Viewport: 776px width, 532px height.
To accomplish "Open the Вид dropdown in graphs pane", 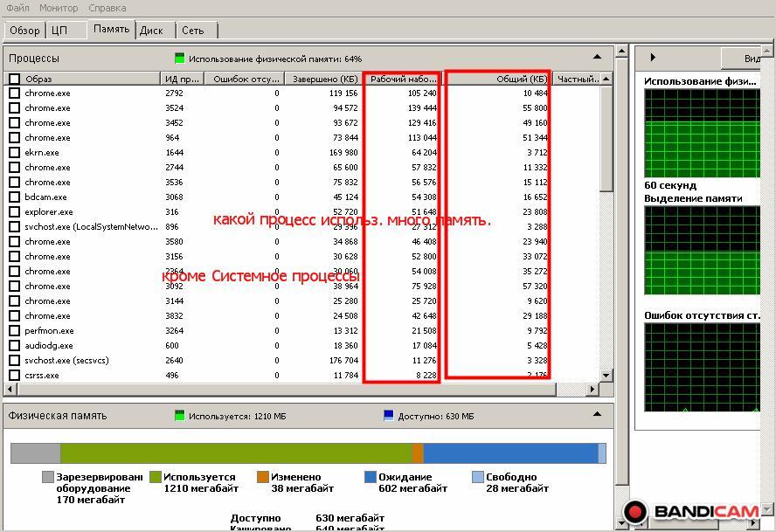I will click(x=741, y=59).
